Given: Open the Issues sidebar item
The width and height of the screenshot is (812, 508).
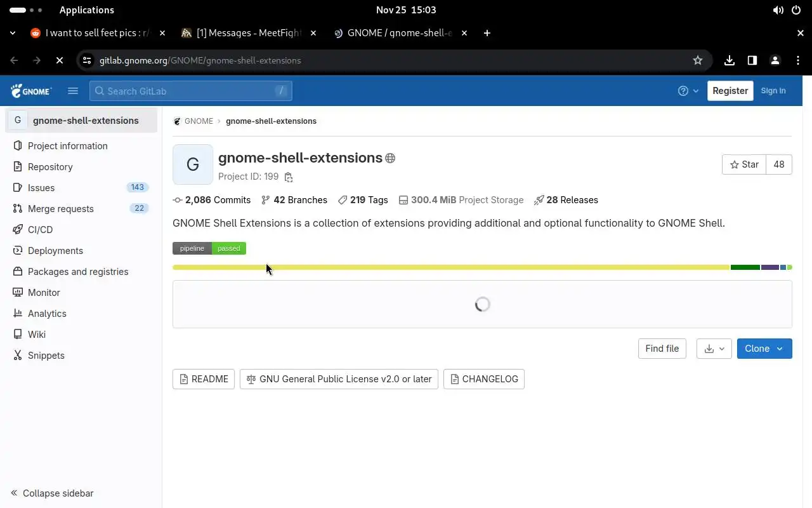Looking at the screenshot, I should coord(81,188).
